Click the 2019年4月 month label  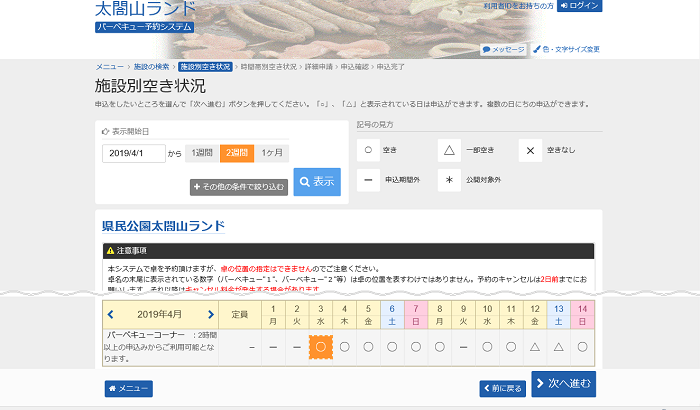tap(159, 314)
